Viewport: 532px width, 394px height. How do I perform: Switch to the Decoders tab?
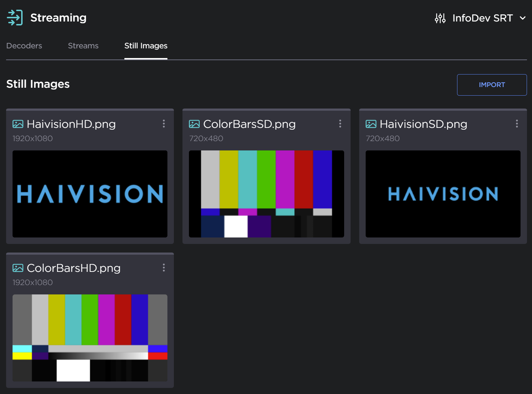(24, 46)
